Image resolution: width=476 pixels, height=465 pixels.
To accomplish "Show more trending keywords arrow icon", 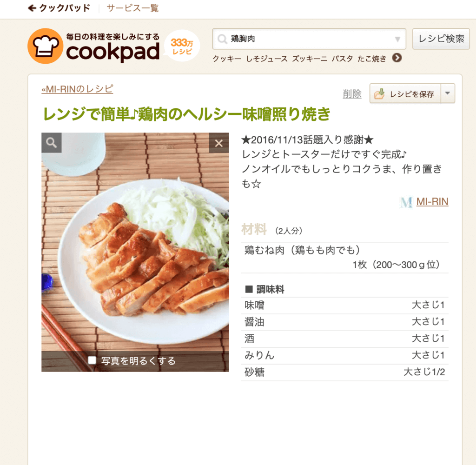I will 397,58.
